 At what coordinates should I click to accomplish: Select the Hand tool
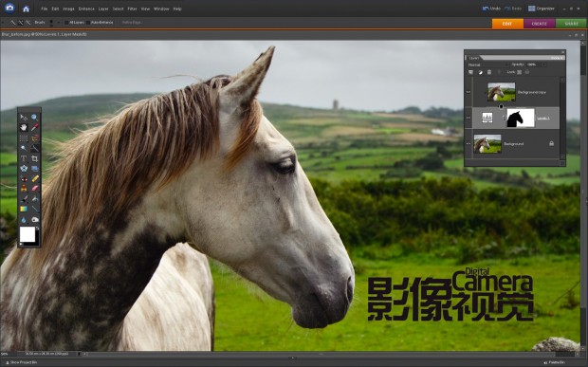click(24, 127)
